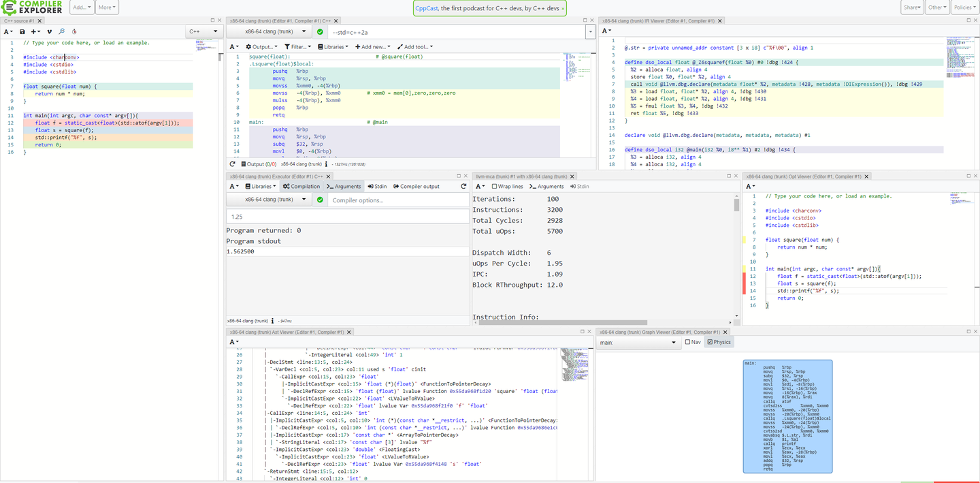The width and height of the screenshot is (980, 483).
Task: Open the C++ language dropdown
Action: pyautogui.click(x=203, y=31)
